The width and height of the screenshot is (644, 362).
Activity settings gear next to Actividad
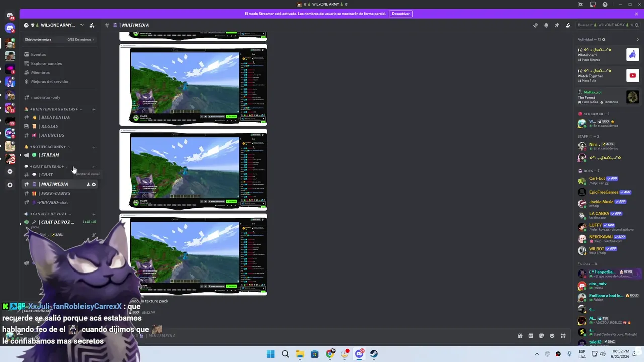tap(604, 39)
